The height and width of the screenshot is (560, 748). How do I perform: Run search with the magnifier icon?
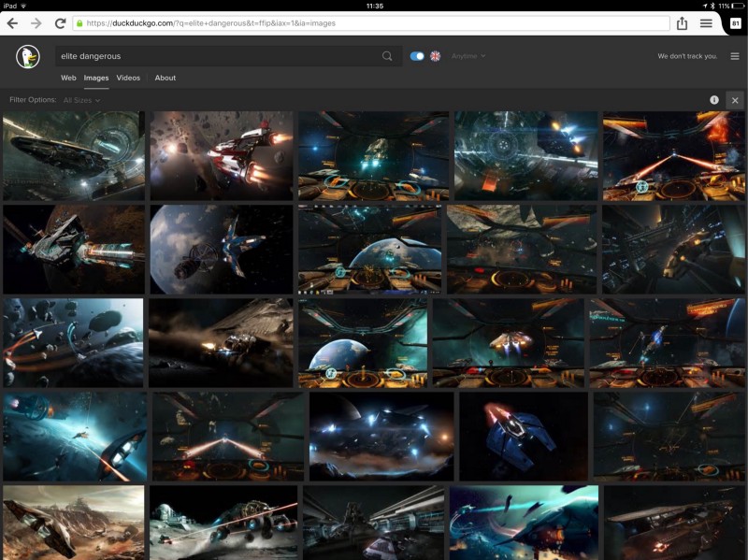(x=387, y=56)
